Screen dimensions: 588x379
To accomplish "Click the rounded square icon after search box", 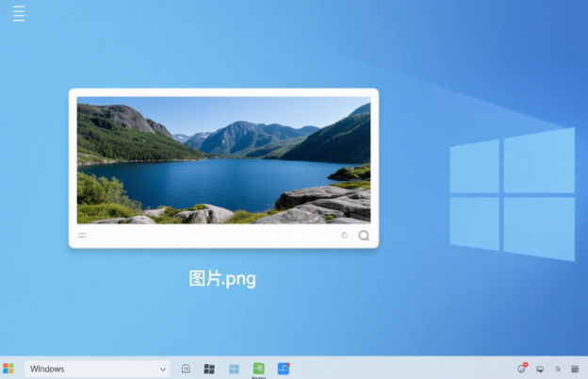I will coord(186,369).
